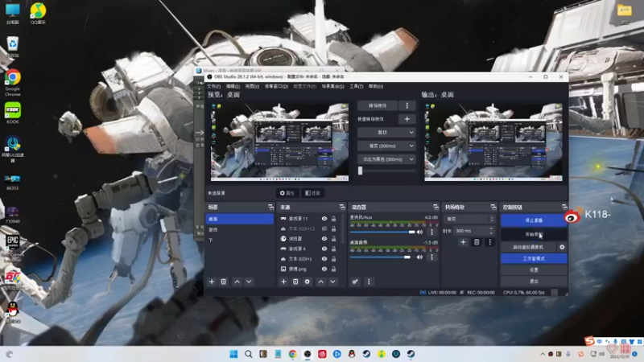Pop out the scene transitions dock
This screenshot has width=644, height=362.
[493, 208]
